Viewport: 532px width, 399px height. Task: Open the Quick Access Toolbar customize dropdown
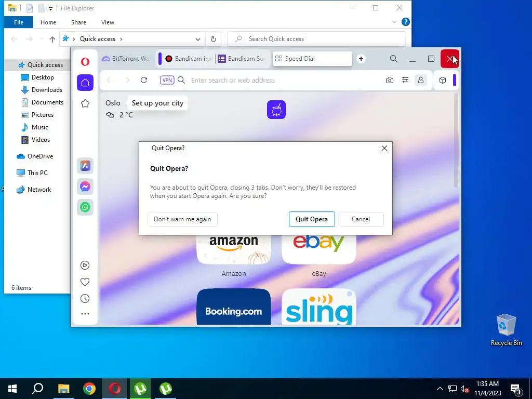pyautogui.click(x=50, y=8)
